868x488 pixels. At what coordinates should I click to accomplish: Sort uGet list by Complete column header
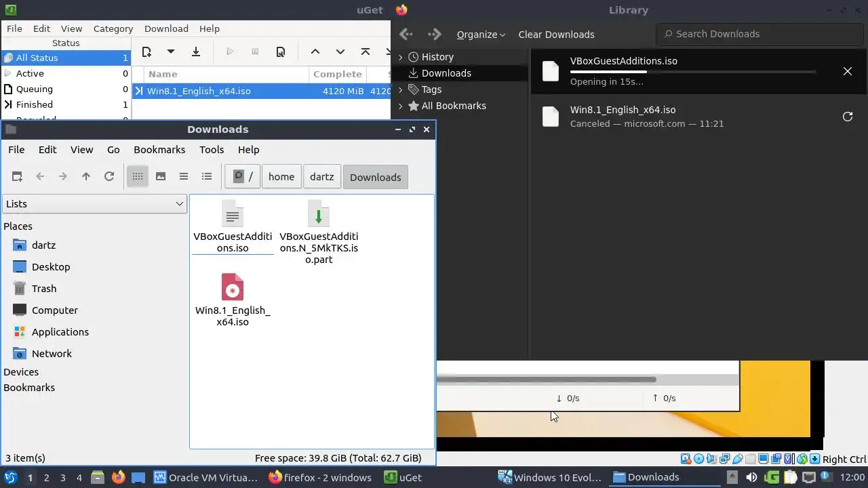tap(338, 74)
